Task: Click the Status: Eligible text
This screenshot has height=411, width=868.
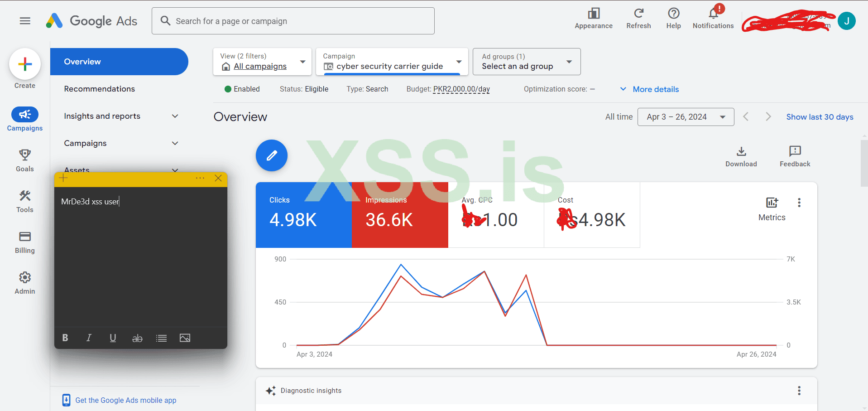Action: coord(304,89)
